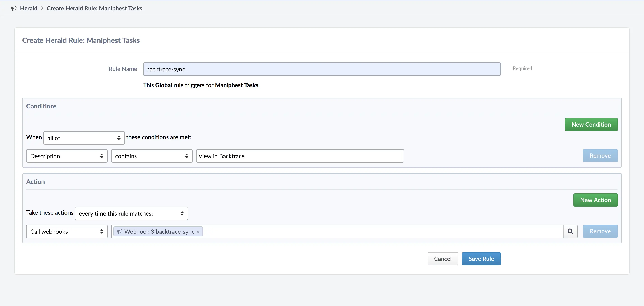
Task: Open the Herald breadcrumb link
Action: pyautogui.click(x=28, y=8)
